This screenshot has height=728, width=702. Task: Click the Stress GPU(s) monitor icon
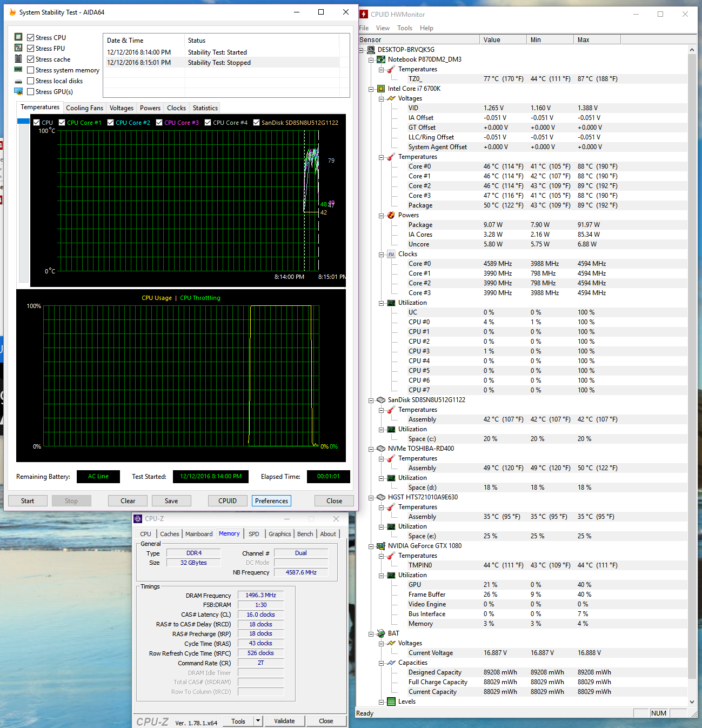point(18,91)
